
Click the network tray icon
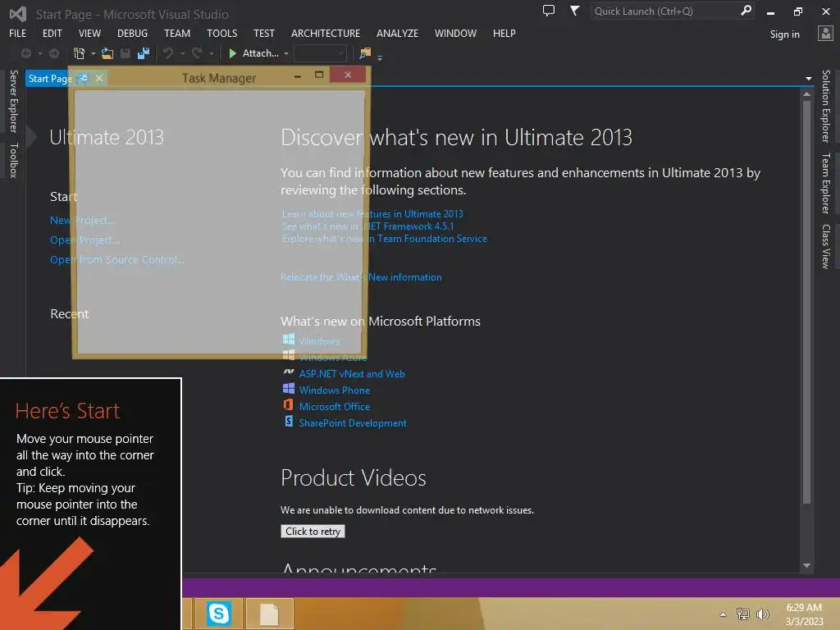743,614
